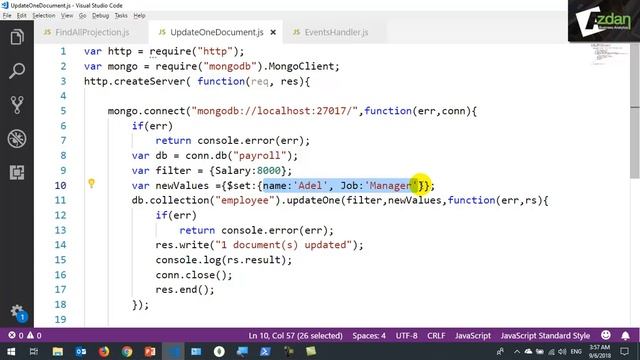The height and width of the screenshot is (360, 640).
Task: Open the Debug view in the activity bar
Action: point(17,139)
